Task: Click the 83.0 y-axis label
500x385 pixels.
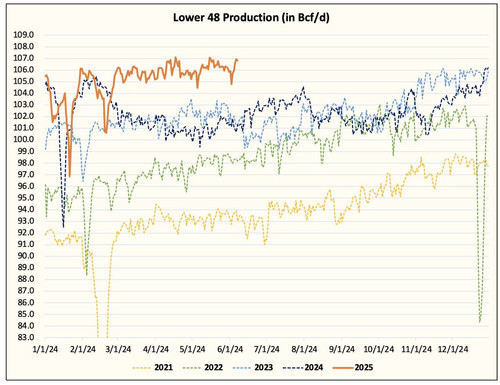Action: point(25,337)
